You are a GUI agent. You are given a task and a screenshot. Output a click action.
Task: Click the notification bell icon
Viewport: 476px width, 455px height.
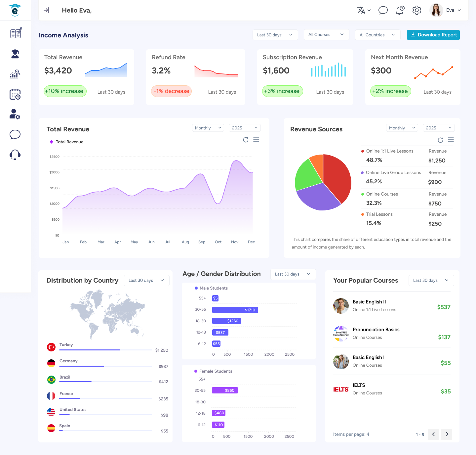pos(400,10)
